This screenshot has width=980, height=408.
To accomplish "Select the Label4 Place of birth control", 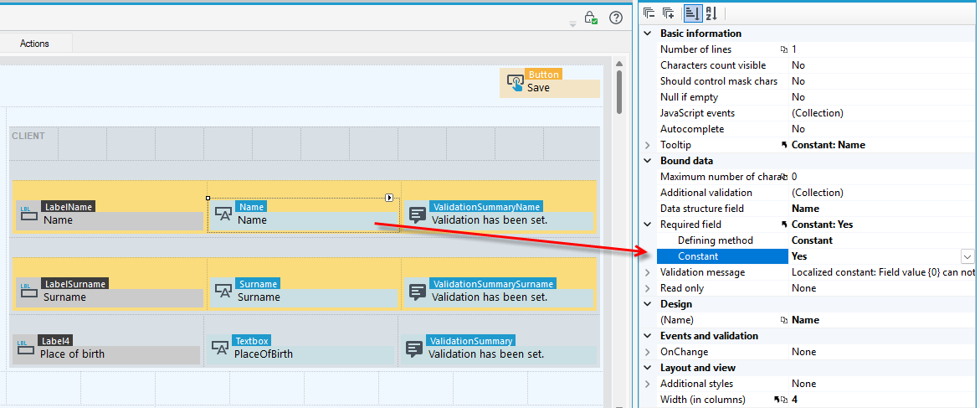I will tap(106, 349).
